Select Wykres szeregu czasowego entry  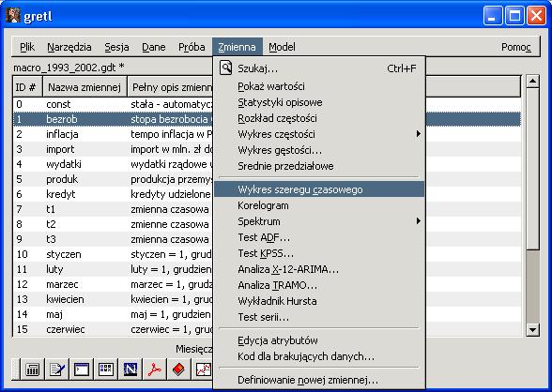click(319, 189)
